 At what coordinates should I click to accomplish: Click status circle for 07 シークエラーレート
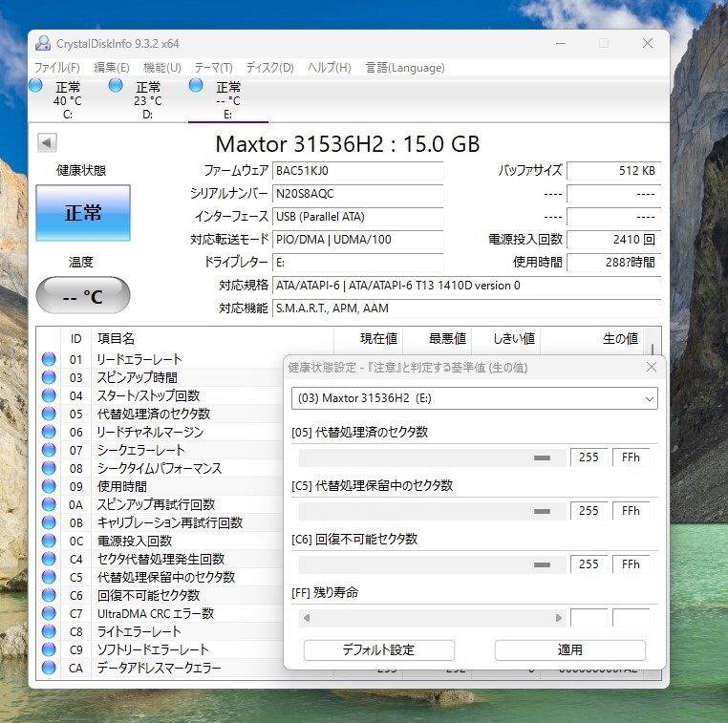point(49,450)
